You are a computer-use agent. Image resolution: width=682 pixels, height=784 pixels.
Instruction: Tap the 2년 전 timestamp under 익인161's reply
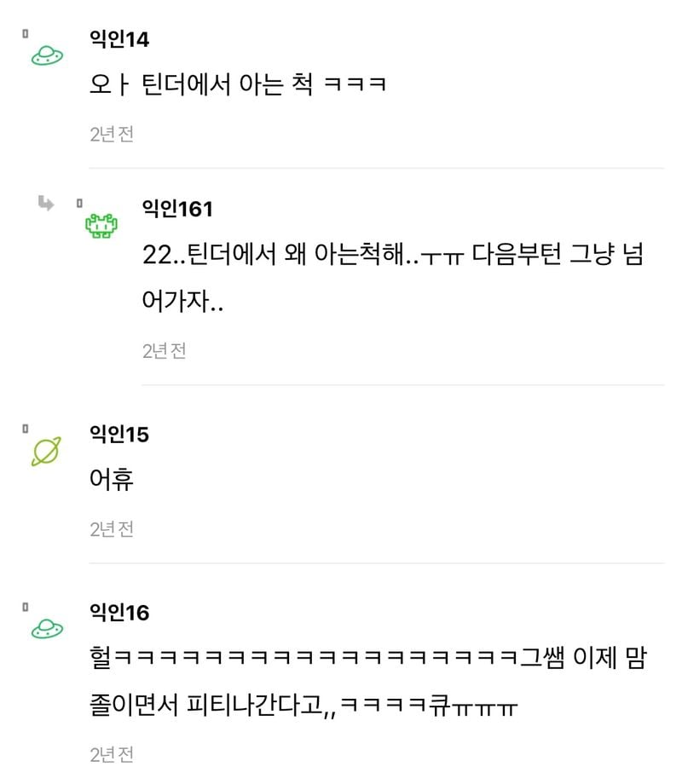click(x=165, y=350)
